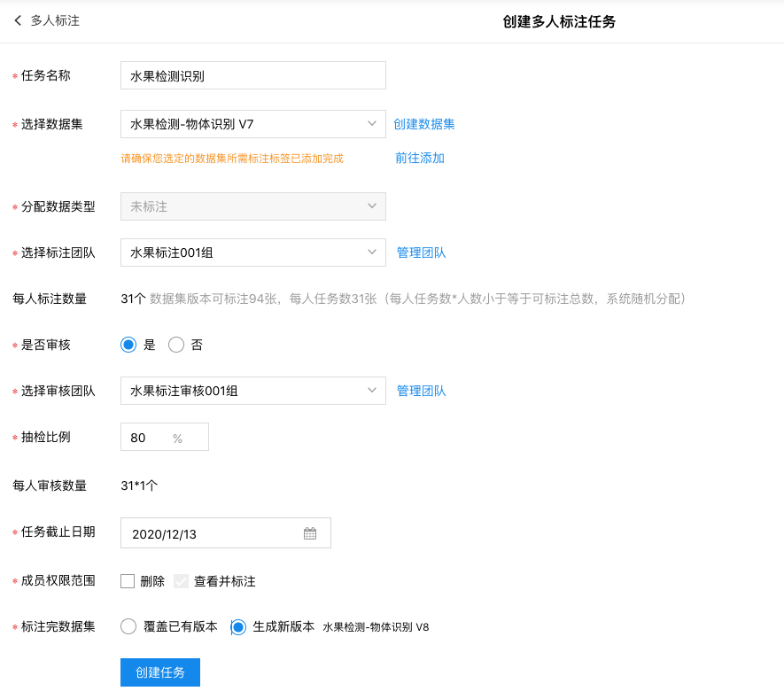Click the calendar icon in deadline field

[x=310, y=533]
